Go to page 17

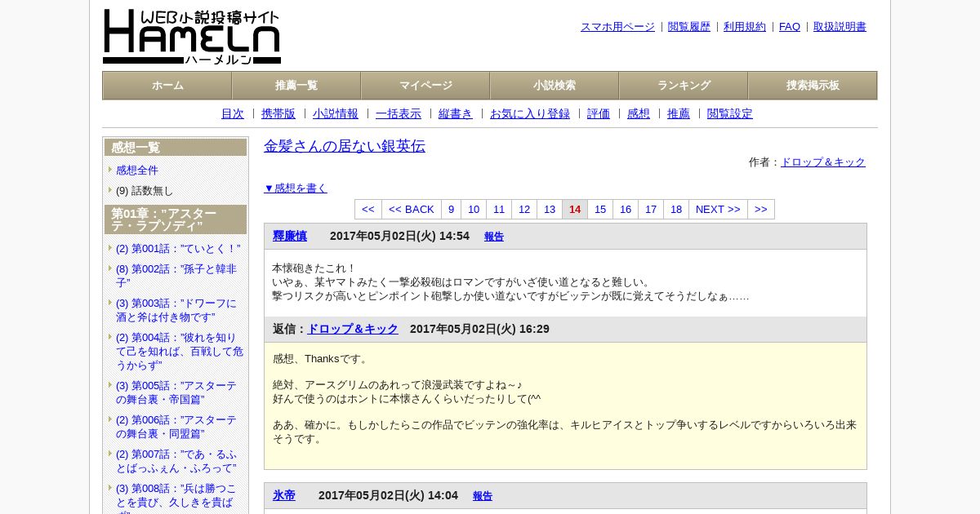pyautogui.click(x=651, y=210)
